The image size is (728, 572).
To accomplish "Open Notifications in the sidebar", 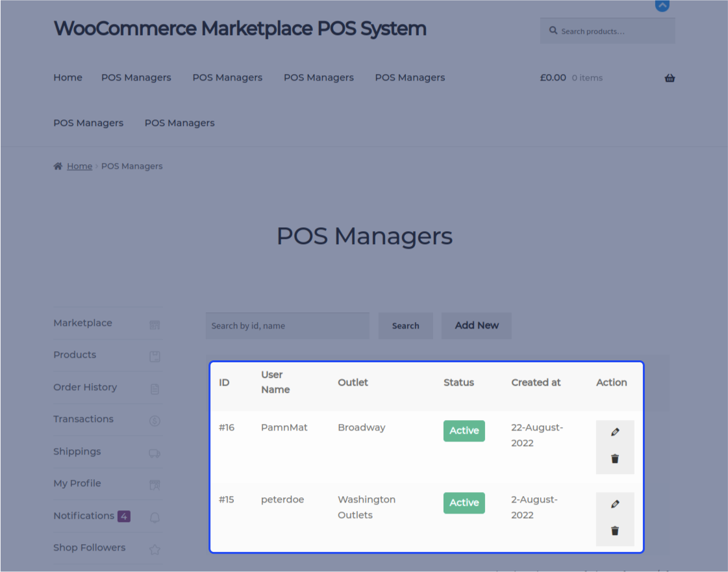I will click(84, 516).
